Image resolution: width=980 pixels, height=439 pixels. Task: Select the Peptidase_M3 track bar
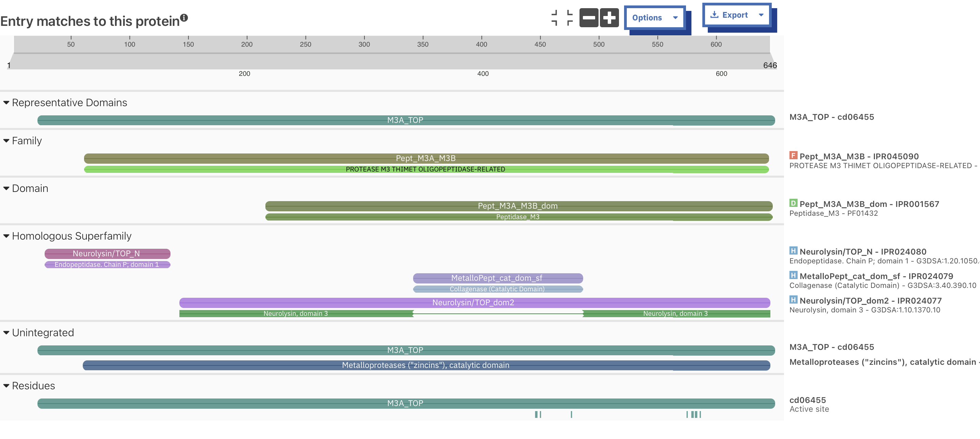tap(519, 217)
